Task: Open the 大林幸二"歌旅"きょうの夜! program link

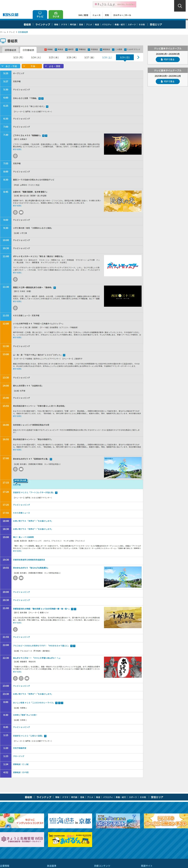Action: tap(25, 715)
